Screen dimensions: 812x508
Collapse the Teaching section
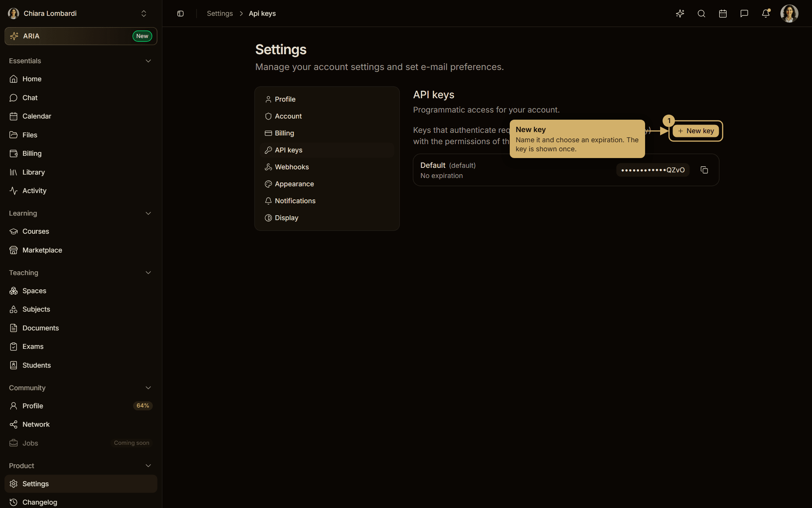(148, 273)
